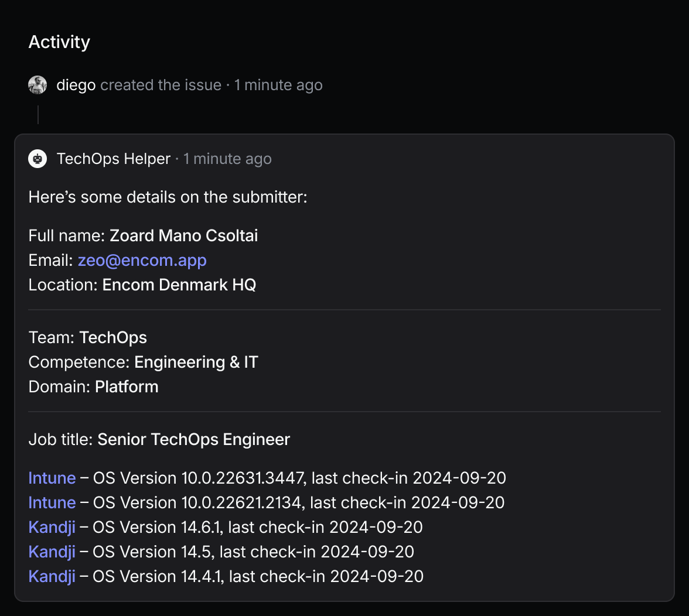Click the Job title Senior TechOps Engineer
Viewport: 689px width, 616px height.
(194, 439)
